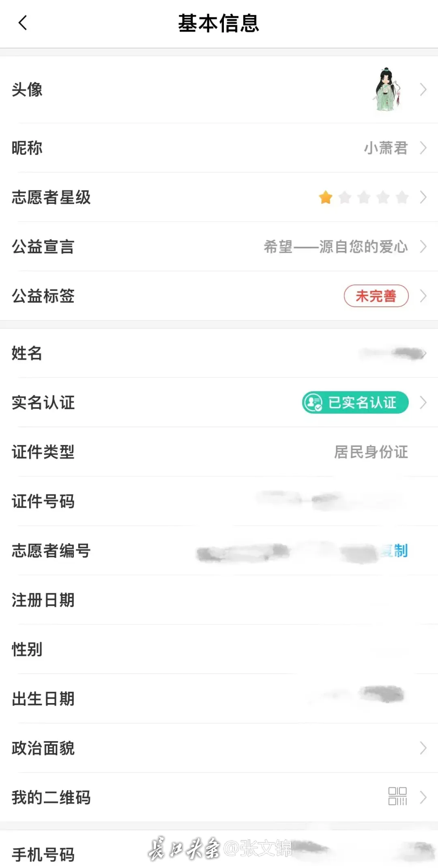Open the 我的二维码 chevron arrow
Image resolution: width=438 pixels, height=868 pixels.
[x=423, y=797]
